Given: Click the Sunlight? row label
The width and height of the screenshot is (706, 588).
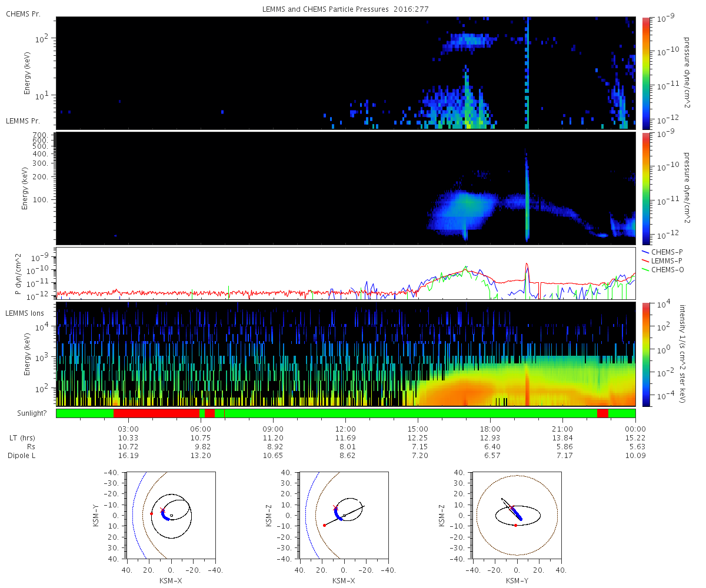Looking at the screenshot, I should click(26, 413).
